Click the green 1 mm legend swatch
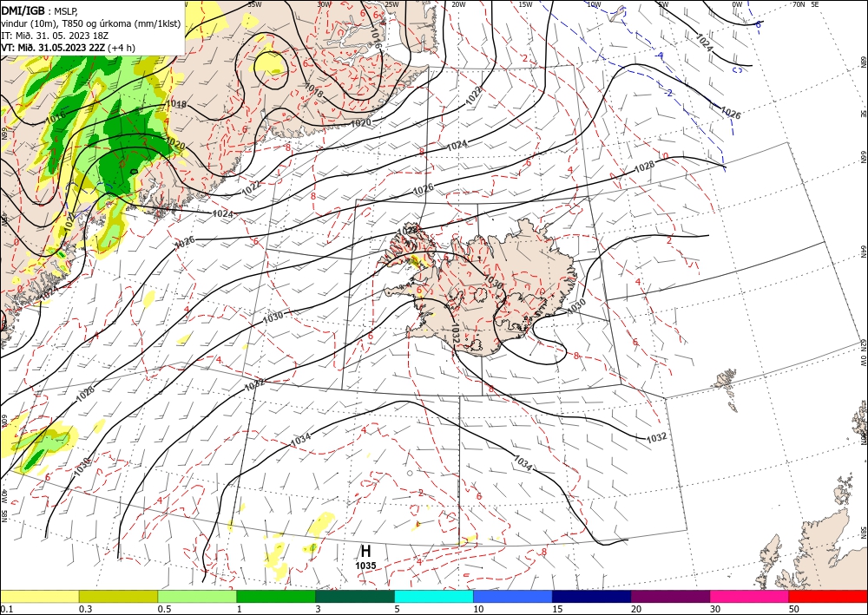This screenshot has height=615, width=868. pyautogui.click(x=276, y=596)
